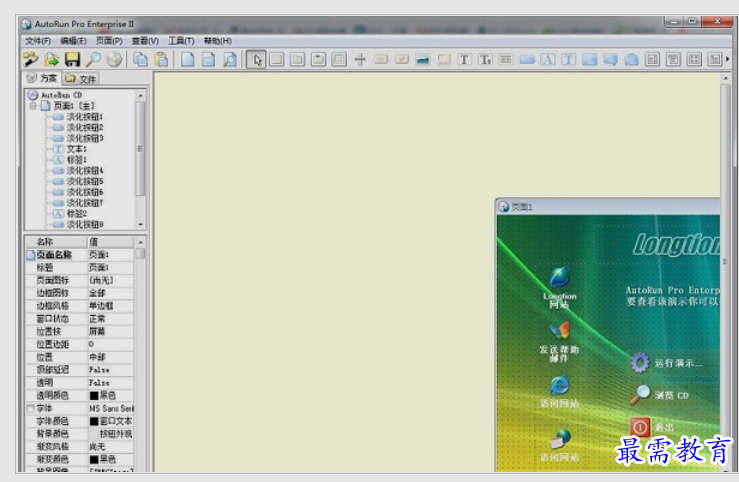Open the 文件(F) menu
Image resolution: width=739 pixels, height=482 pixels.
click(x=38, y=41)
